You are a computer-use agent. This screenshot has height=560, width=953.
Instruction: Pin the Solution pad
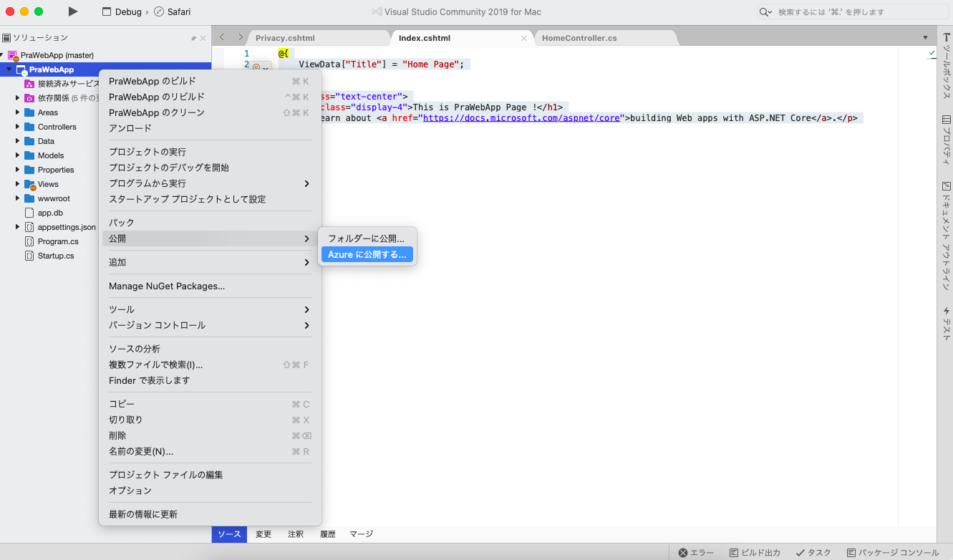click(x=193, y=38)
